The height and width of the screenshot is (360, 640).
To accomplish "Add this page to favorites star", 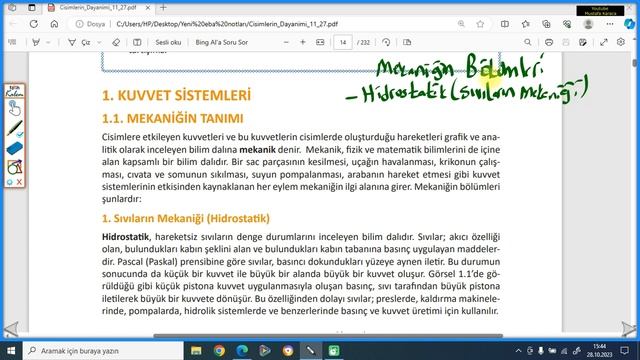I will [x=480, y=24].
